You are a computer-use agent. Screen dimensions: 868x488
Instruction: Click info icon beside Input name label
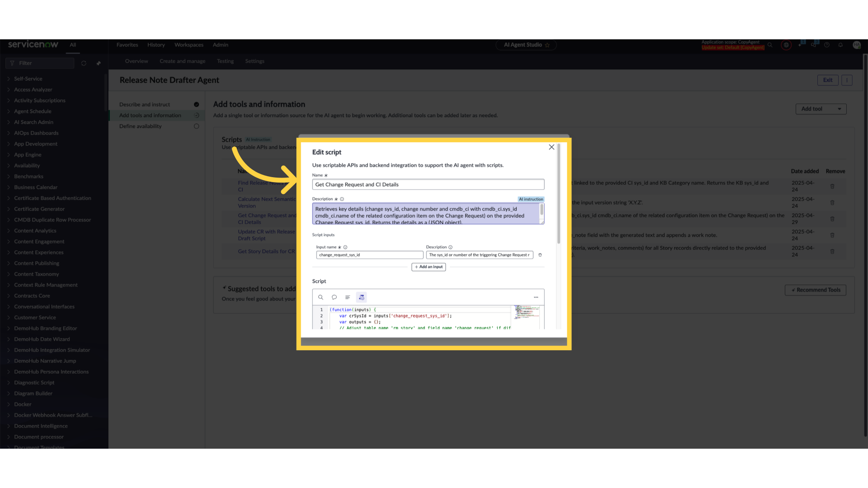click(x=345, y=247)
